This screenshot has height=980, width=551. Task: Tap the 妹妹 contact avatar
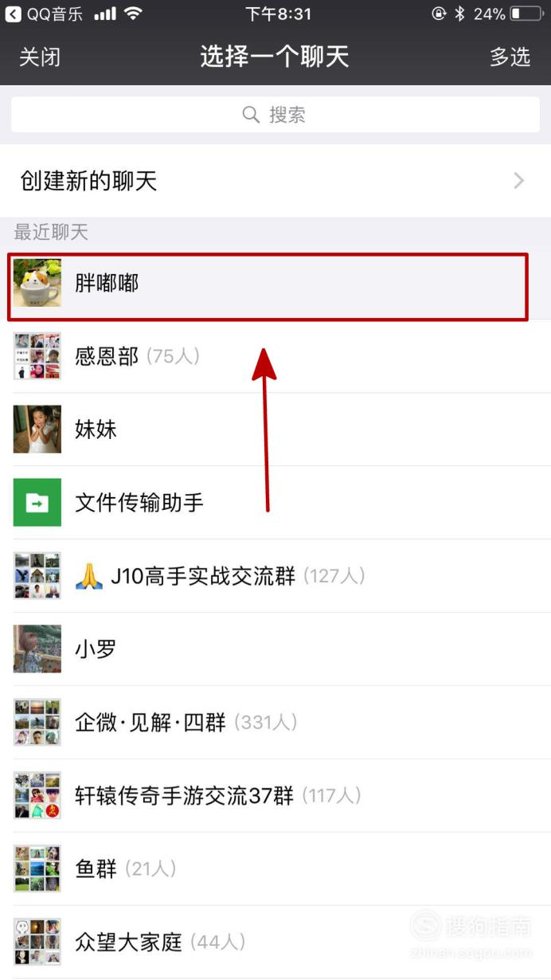(x=37, y=429)
